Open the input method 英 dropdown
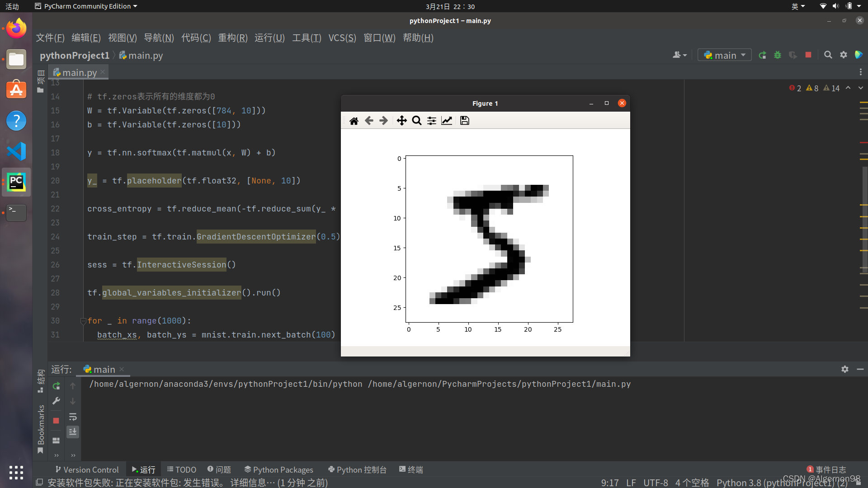The height and width of the screenshot is (488, 868). point(798,6)
